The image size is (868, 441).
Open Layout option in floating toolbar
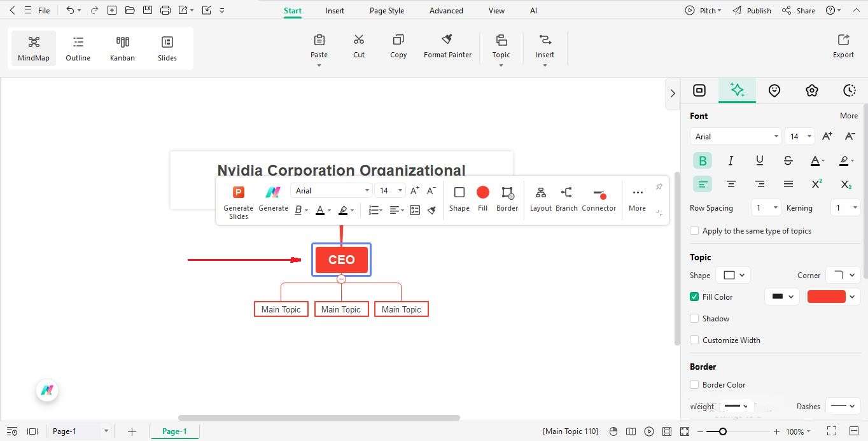pyautogui.click(x=541, y=199)
